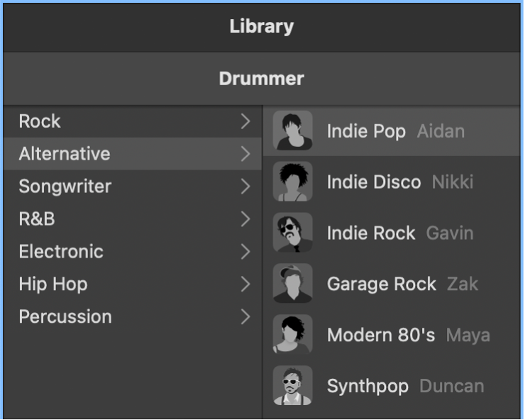The height and width of the screenshot is (420, 525).
Task: Select Duncan's drummer avatar icon
Action: click(292, 385)
